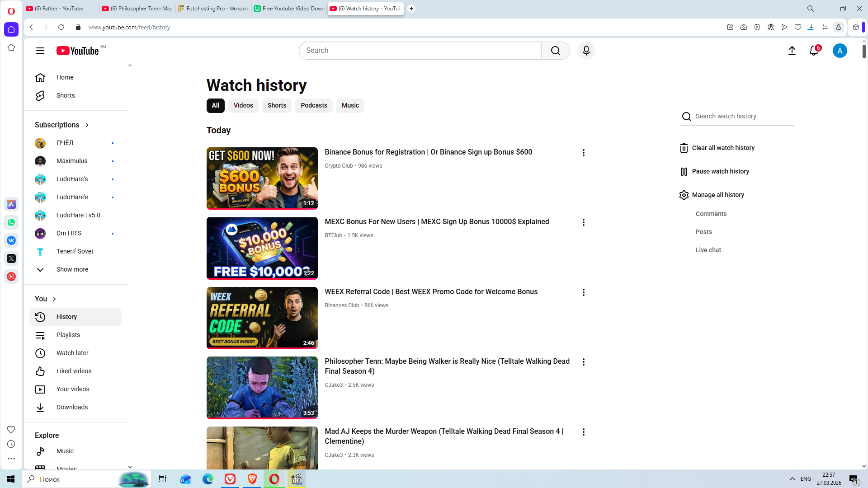The width and height of the screenshot is (868, 488).
Task: Switch to the Father - YouTube tab
Action: coord(59,9)
